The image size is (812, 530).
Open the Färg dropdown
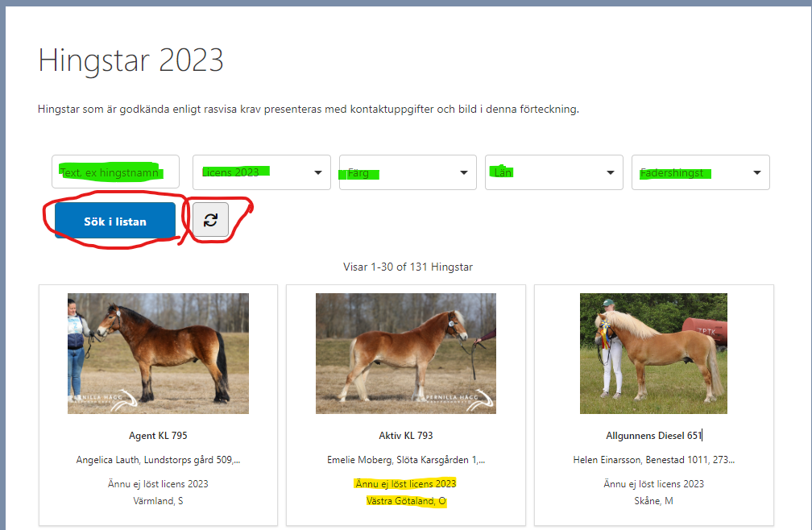click(408, 172)
